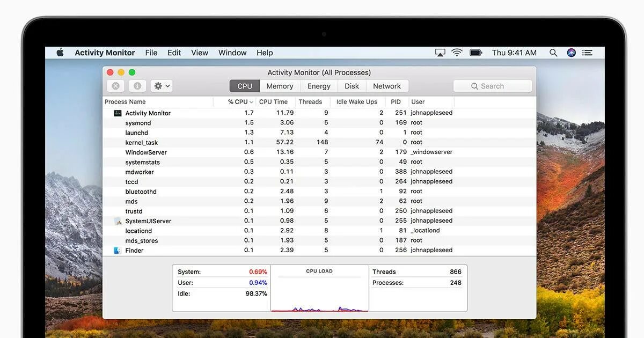Select the mds_stores process row
Image resolution: width=644 pixels, height=338 pixels.
319,240
